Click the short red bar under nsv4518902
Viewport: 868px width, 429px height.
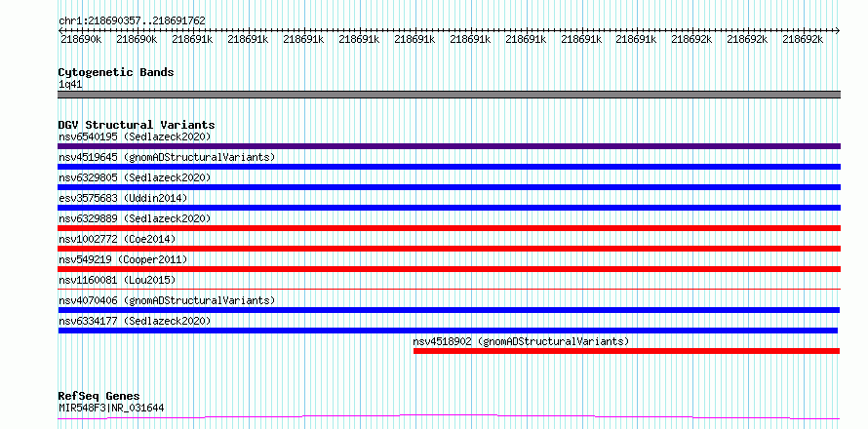coord(627,351)
